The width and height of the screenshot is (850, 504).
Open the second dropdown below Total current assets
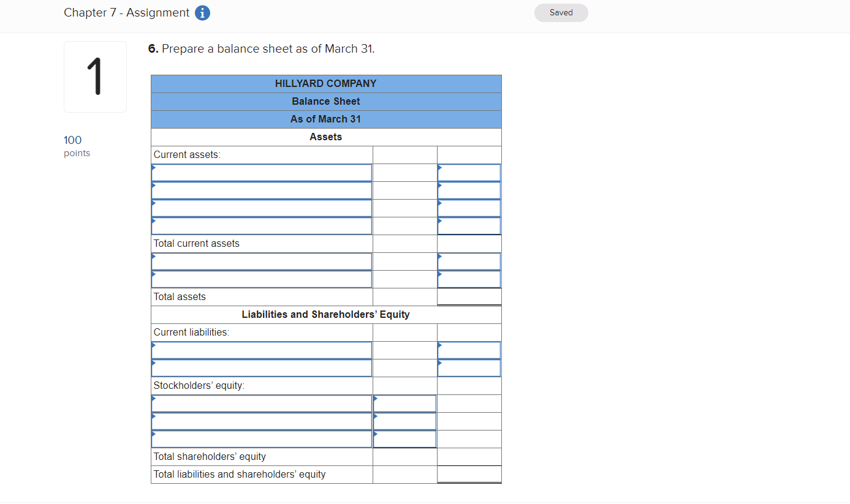[x=262, y=279]
